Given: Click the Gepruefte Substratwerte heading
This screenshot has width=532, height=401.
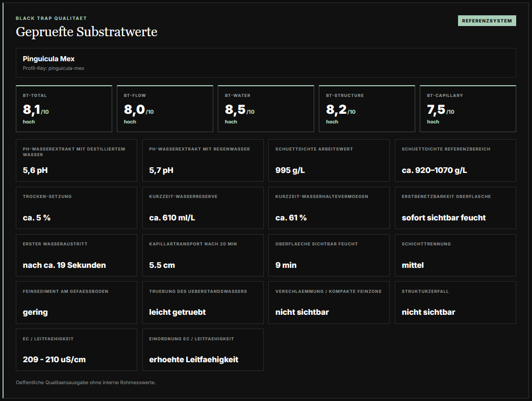Looking at the screenshot, I should point(87,32).
